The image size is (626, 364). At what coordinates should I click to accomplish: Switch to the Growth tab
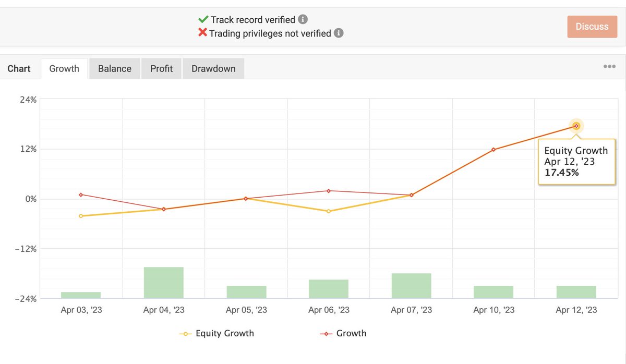point(64,68)
